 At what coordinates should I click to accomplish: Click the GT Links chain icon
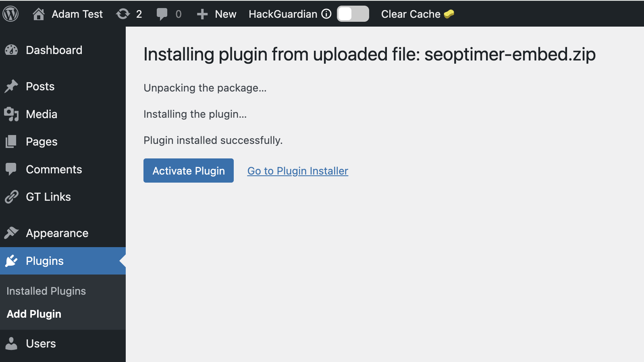pos(11,197)
